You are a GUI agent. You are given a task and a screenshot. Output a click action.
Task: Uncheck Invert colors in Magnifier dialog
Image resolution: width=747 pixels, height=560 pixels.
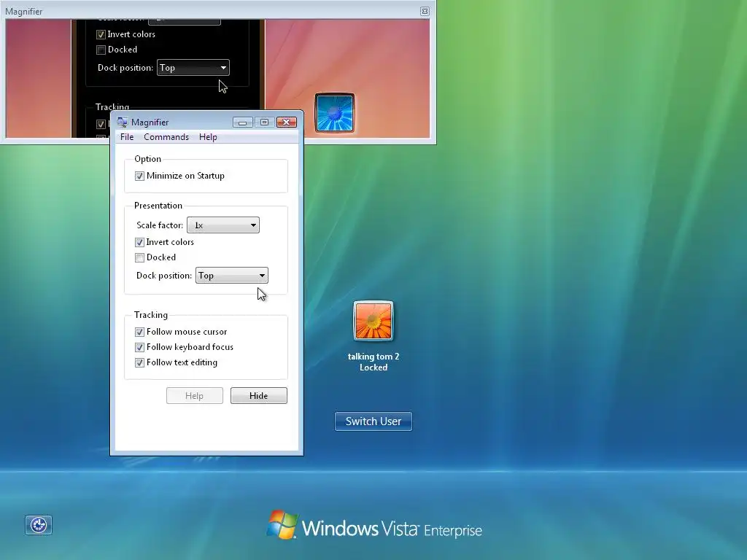tap(139, 242)
